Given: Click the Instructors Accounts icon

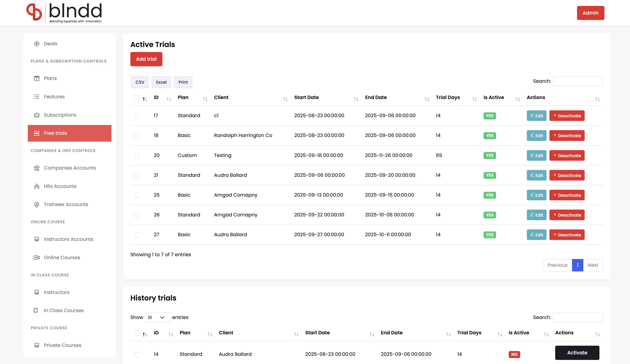Looking at the screenshot, I should tap(37, 239).
